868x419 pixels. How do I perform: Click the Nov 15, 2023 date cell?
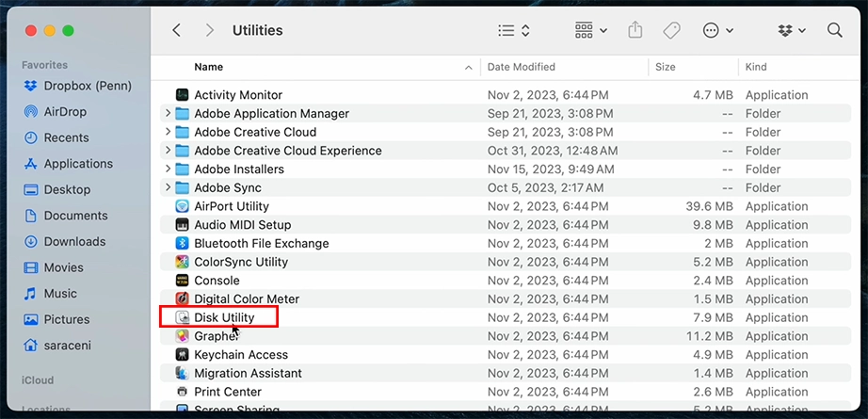click(x=551, y=169)
